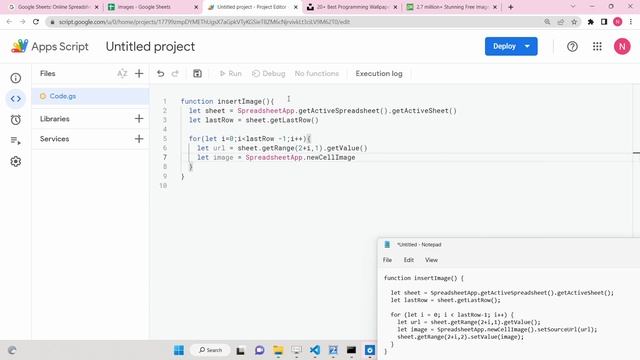The image size is (640, 360).
Task: Open Edit menu in Notepad
Action: (409, 260)
